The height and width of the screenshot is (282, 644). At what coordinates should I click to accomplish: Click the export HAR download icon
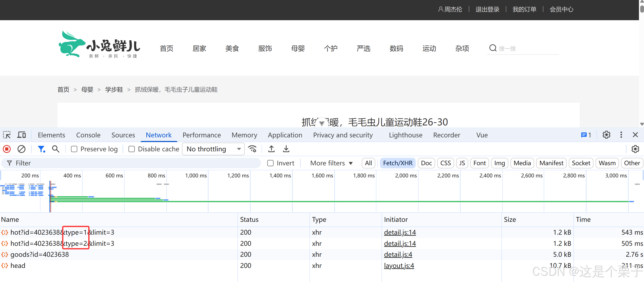click(x=286, y=149)
